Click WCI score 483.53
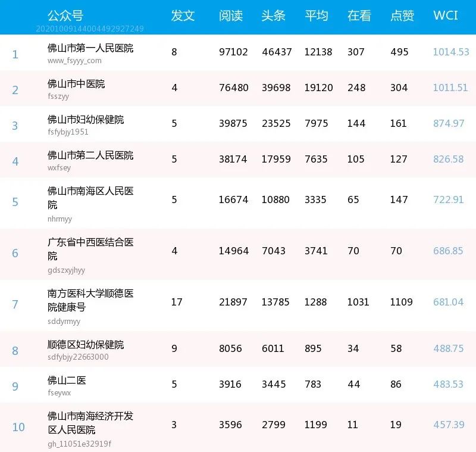The image size is (476, 452). point(449,384)
